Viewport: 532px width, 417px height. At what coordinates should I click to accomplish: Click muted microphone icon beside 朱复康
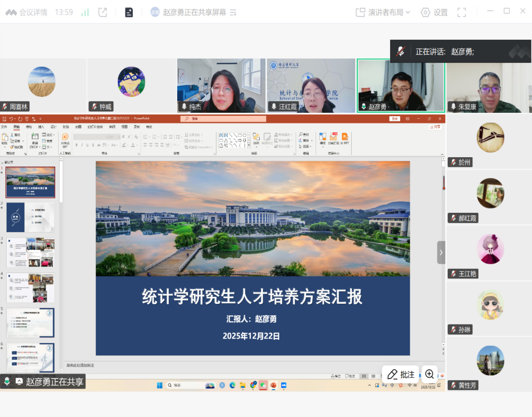click(x=452, y=107)
